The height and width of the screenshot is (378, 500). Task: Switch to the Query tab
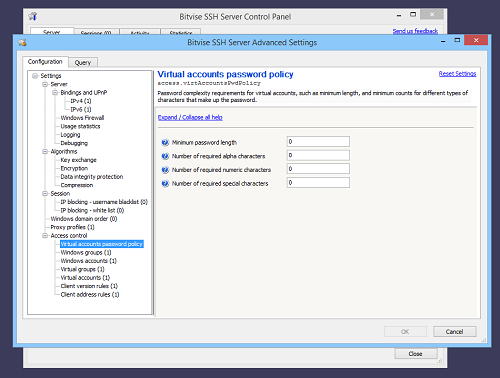[x=83, y=63]
